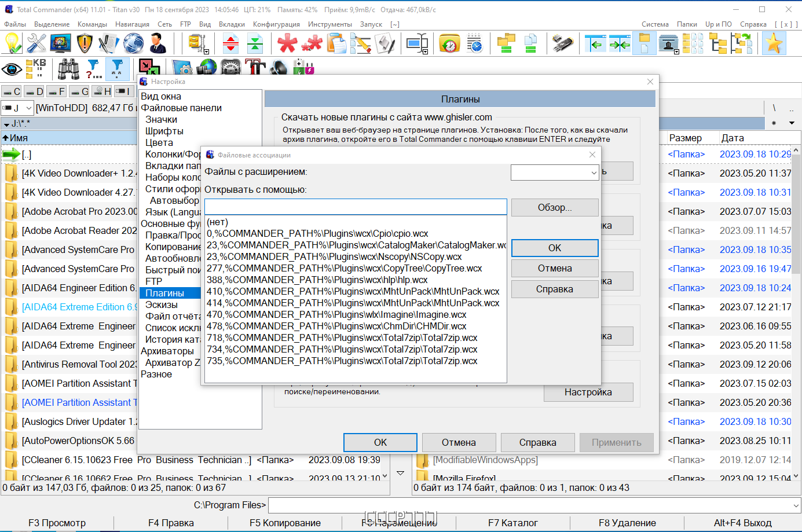Open the J:\*.* path dropdown arrow
This screenshot has width=802, height=532.
[6, 124]
